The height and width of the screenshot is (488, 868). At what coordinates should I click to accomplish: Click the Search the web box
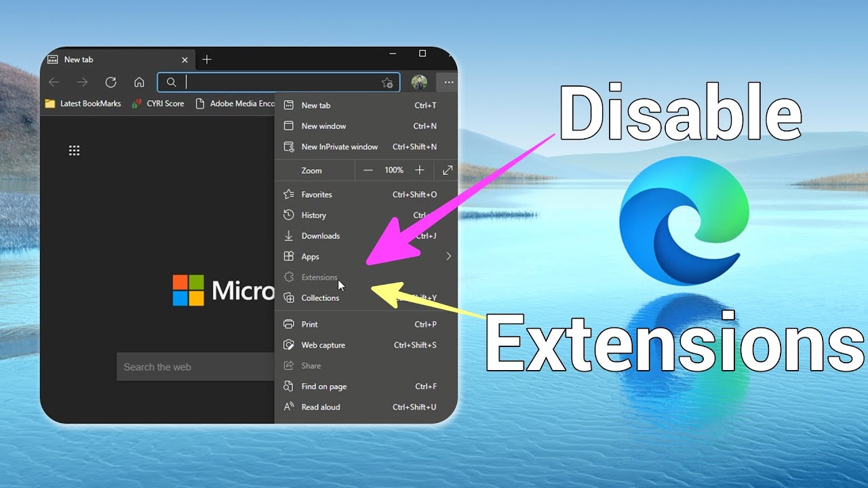click(195, 367)
